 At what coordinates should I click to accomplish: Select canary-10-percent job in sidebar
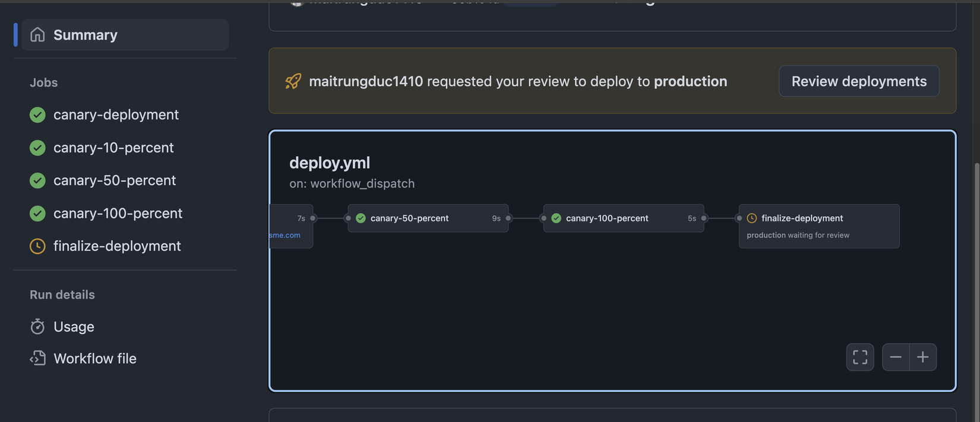[113, 147]
